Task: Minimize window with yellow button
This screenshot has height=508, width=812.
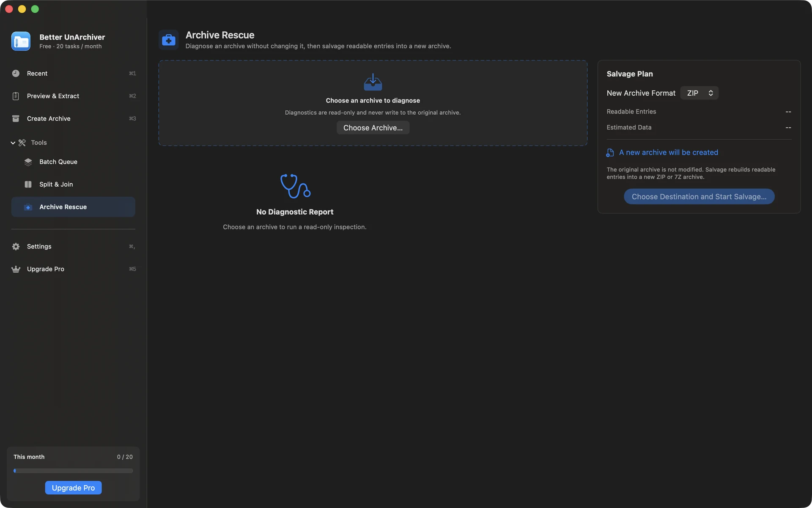Action: [x=22, y=9]
